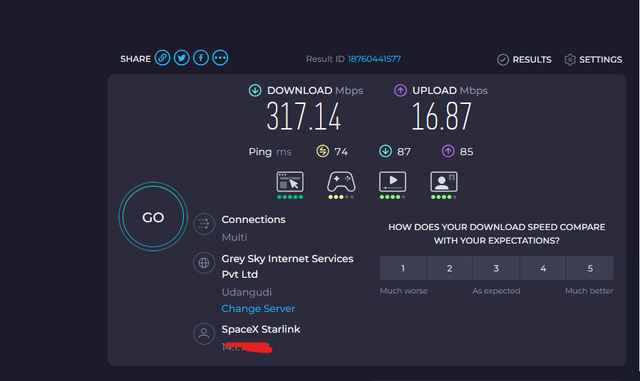The width and height of the screenshot is (640, 381).
Task: Click the 317.14 download value
Action: pyautogui.click(x=304, y=117)
